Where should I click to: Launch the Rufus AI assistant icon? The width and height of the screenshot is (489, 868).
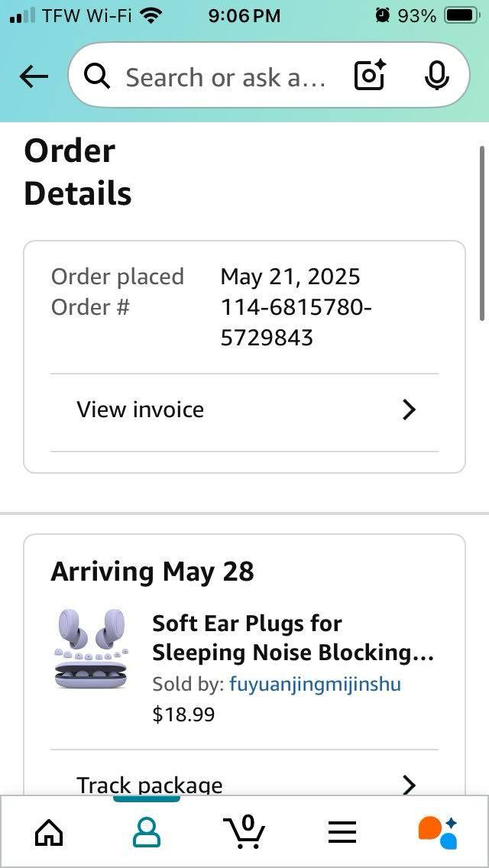[438, 832]
